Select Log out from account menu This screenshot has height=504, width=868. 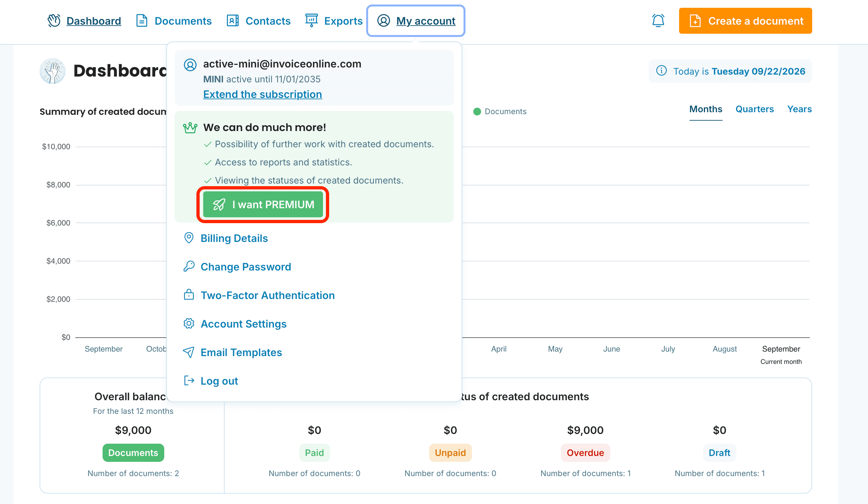pyautogui.click(x=219, y=381)
